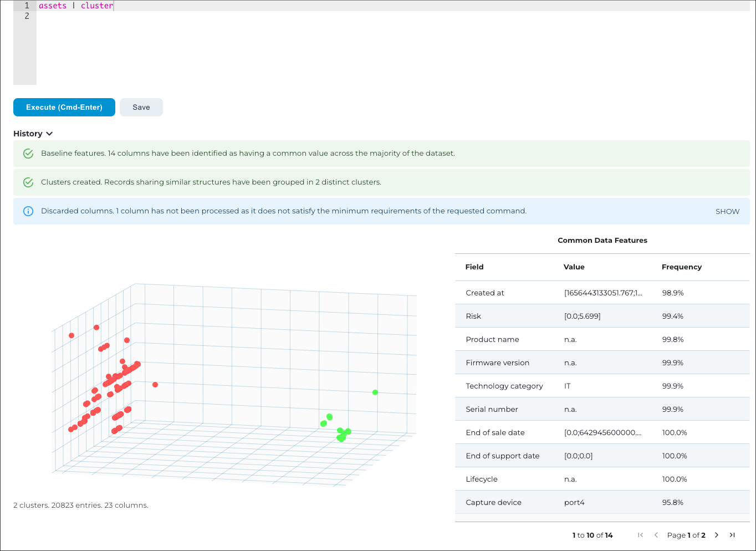Select the End of support date cell
The image size is (756, 551).
(x=502, y=456)
